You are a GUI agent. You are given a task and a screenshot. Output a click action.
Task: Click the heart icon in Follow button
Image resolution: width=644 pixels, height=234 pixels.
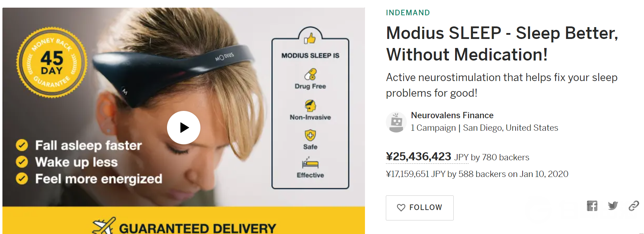point(401,208)
